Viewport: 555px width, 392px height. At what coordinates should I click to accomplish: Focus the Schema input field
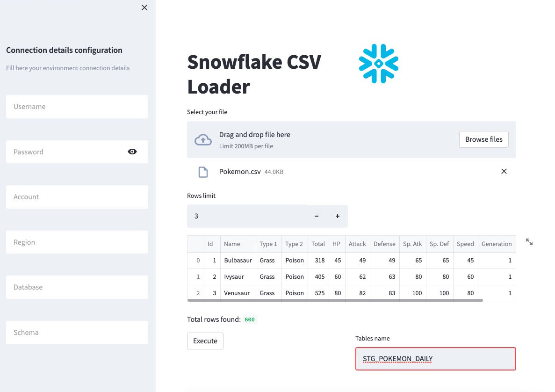77,333
